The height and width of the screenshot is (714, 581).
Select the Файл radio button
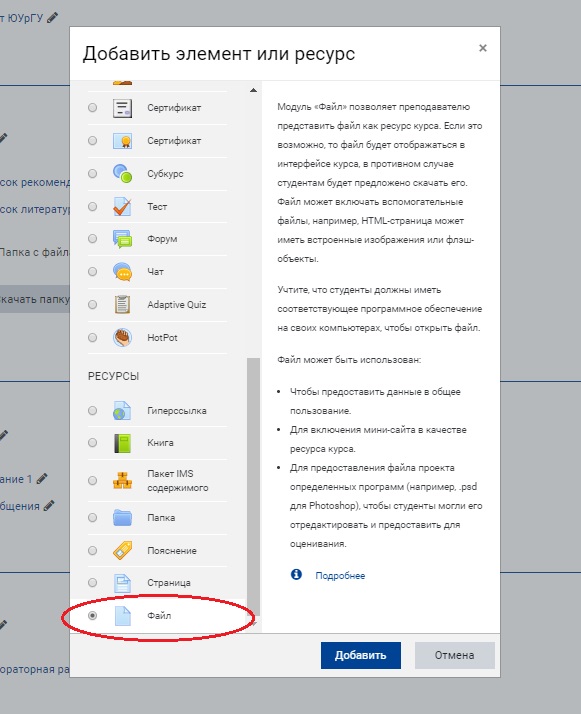pos(92,616)
